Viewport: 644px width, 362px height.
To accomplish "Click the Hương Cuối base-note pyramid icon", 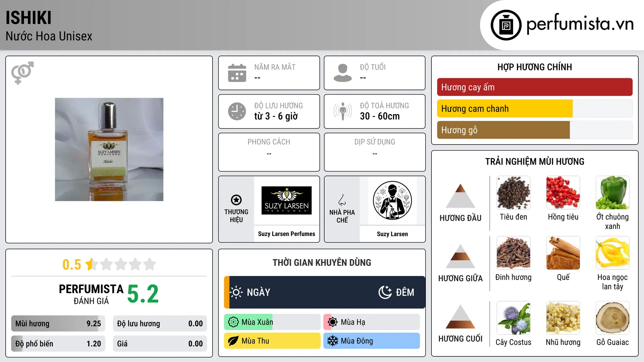I will click(460, 316).
